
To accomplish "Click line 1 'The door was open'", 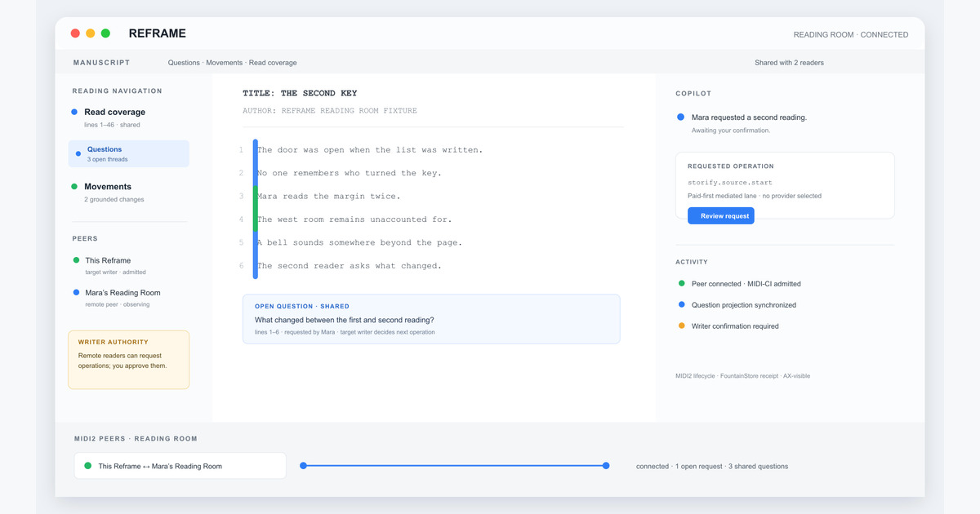I will 370,150.
